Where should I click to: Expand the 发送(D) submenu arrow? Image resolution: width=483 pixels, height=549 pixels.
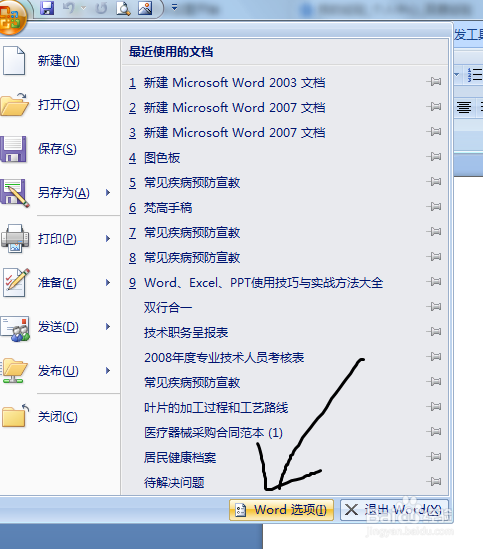tap(108, 327)
